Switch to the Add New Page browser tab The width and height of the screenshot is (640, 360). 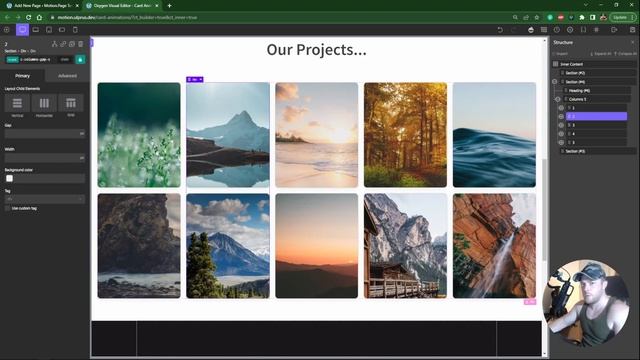pos(42,6)
